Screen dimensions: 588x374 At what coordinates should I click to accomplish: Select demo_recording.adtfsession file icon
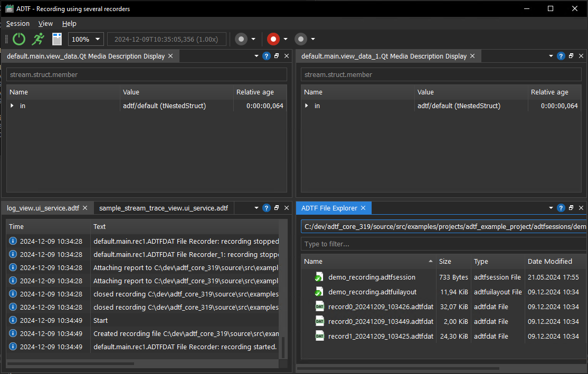(319, 277)
